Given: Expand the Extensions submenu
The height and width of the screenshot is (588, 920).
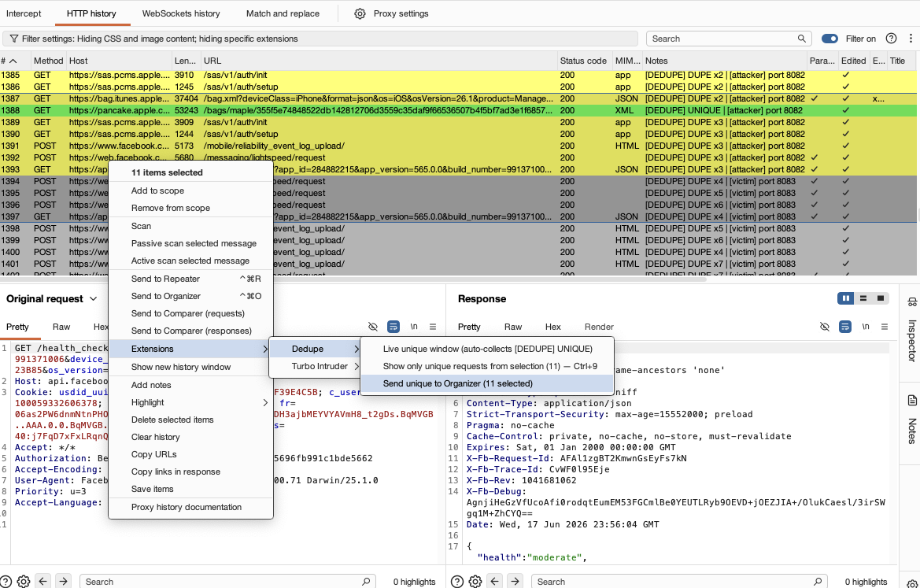Looking at the screenshot, I should (190, 349).
